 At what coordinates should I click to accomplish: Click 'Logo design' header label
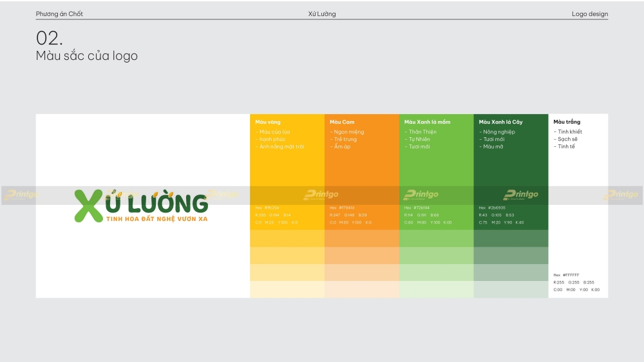(589, 14)
